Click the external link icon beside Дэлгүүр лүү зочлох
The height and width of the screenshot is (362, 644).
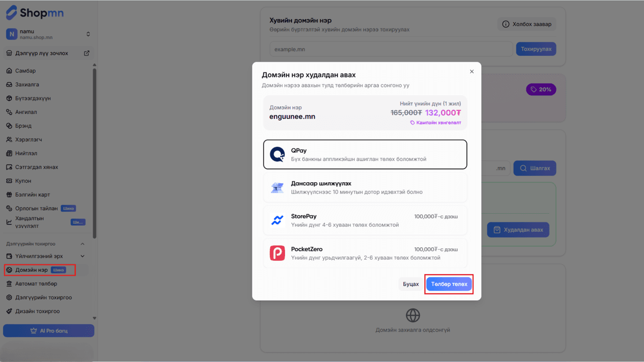87,53
